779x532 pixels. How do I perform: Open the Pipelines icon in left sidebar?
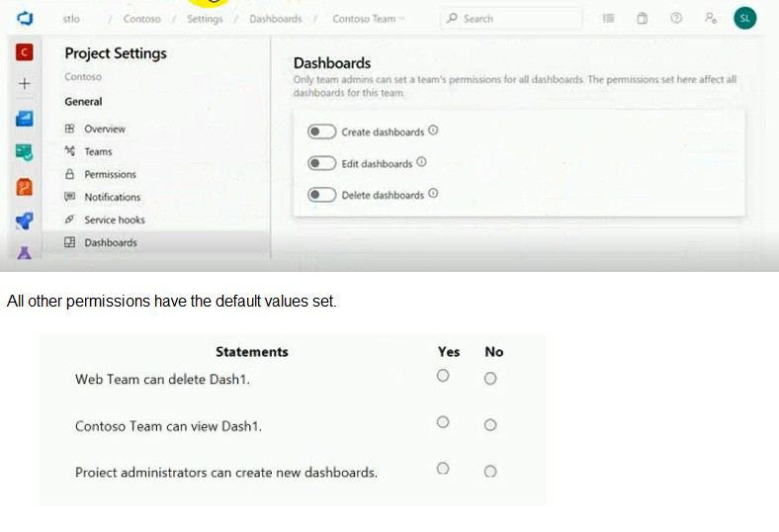[26, 221]
